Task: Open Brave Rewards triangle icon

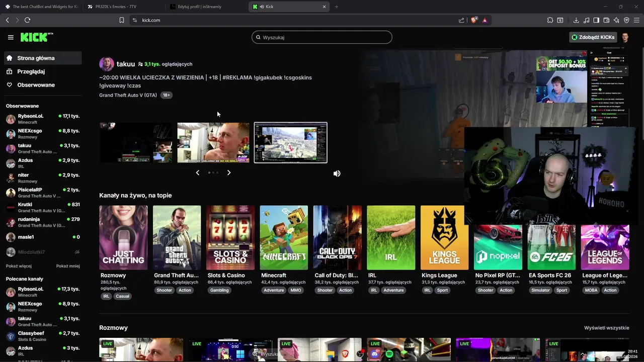Action: [x=485, y=20]
